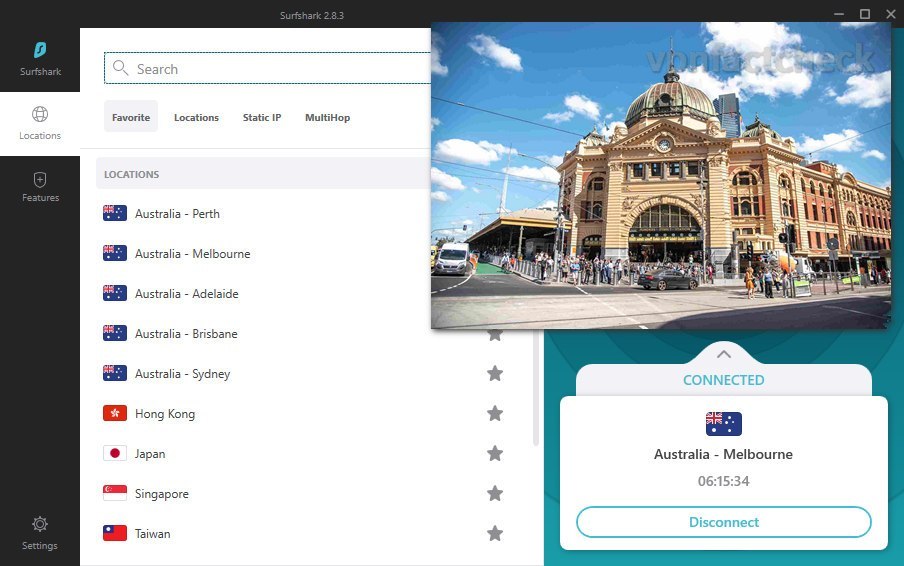The height and width of the screenshot is (566, 904).
Task: Click the 06:15:34 connection timer
Action: coord(724,481)
